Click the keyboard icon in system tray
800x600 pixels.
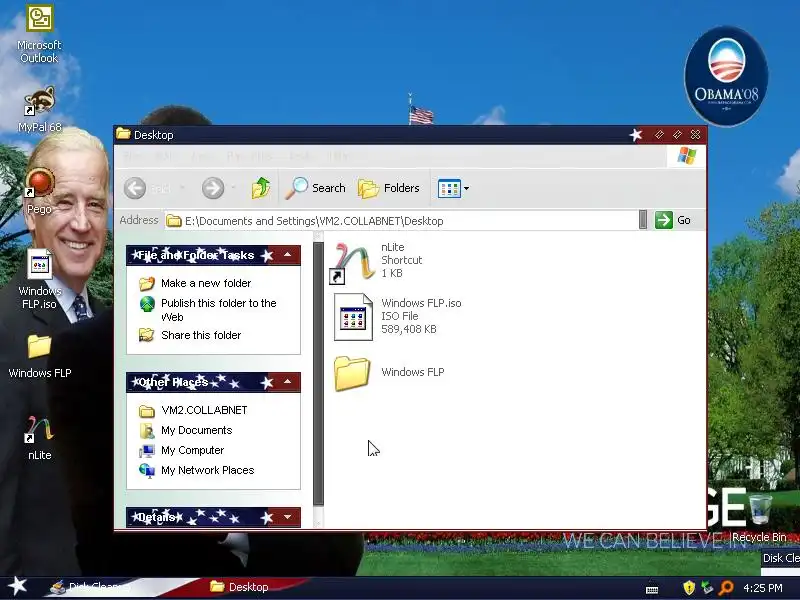652,589
